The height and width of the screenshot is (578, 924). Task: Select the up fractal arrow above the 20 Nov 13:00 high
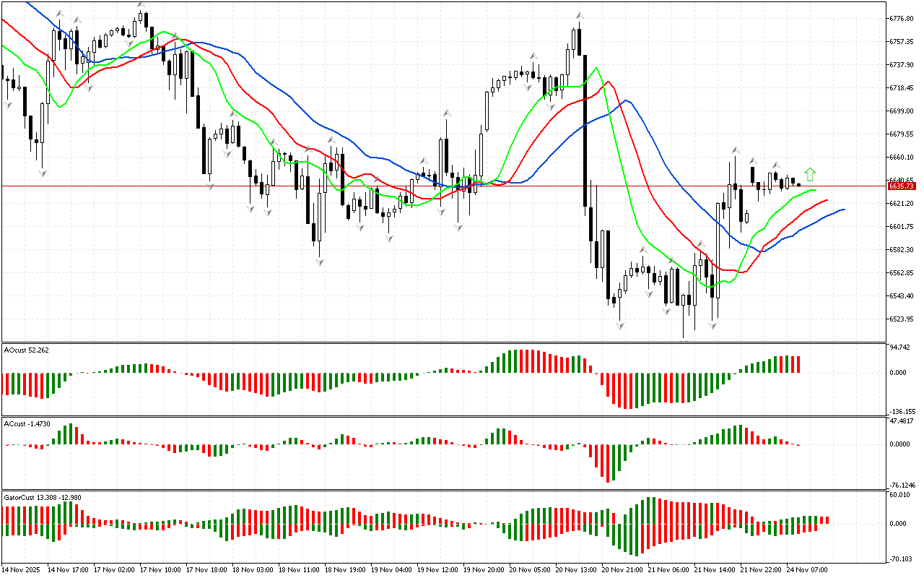[579, 15]
